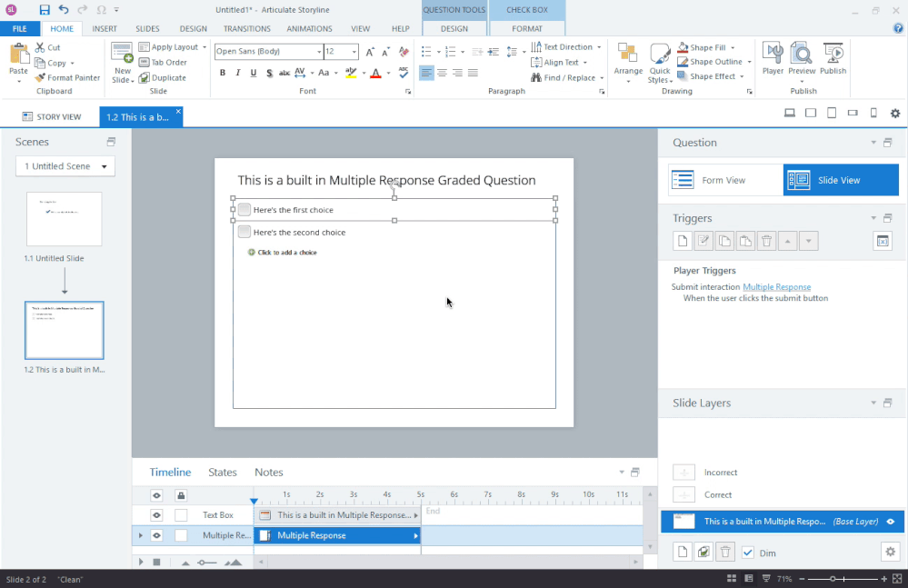Select the 1.1 Untitled Slide thumbnail
908x588 pixels.
[65, 219]
